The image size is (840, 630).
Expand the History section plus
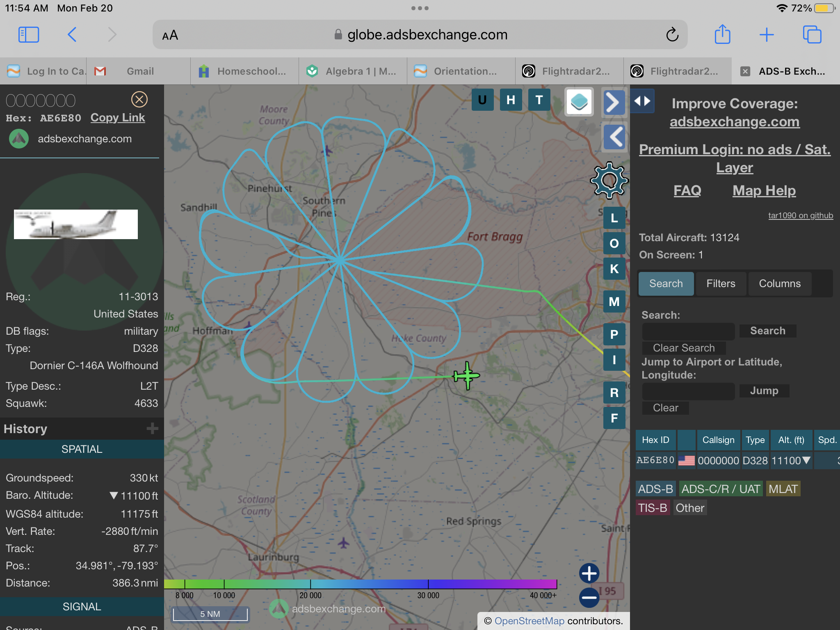point(152,429)
